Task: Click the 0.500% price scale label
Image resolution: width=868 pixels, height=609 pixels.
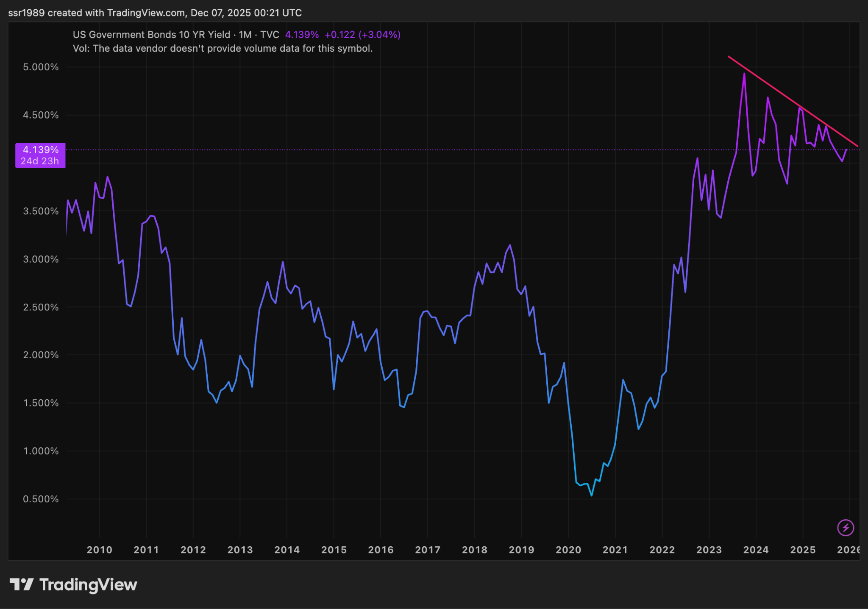Action: 41,499
